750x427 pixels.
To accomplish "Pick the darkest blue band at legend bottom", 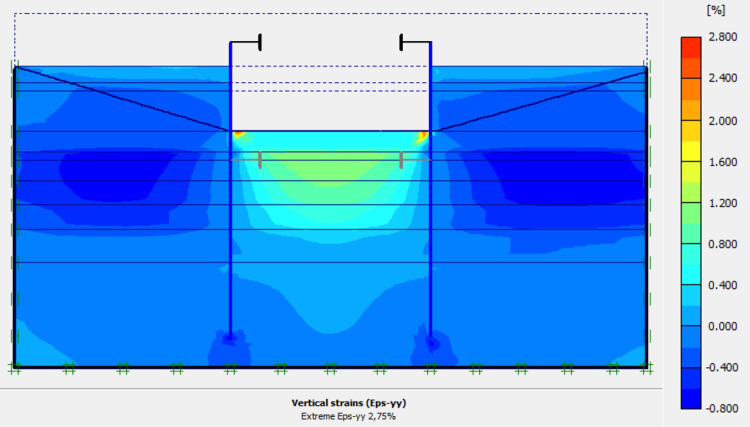I will click(691, 398).
